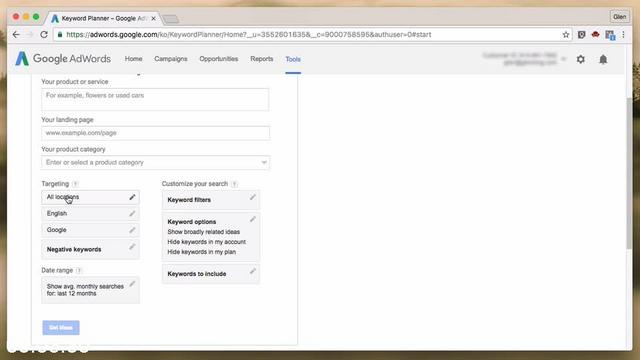This screenshot has height=360, width=640.
Task: Open a new browser tab
Action: pyautogui.click(x=170, y=19)
